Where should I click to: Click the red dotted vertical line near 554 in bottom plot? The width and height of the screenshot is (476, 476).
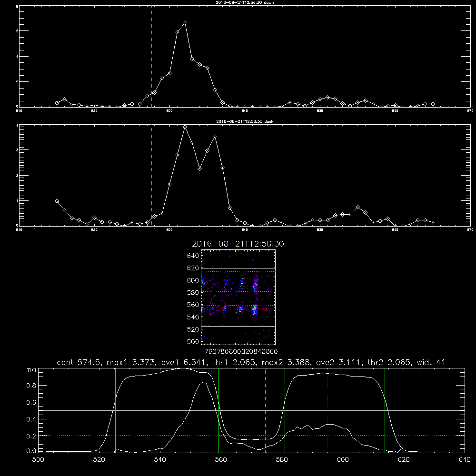click(x=203, y=410)
